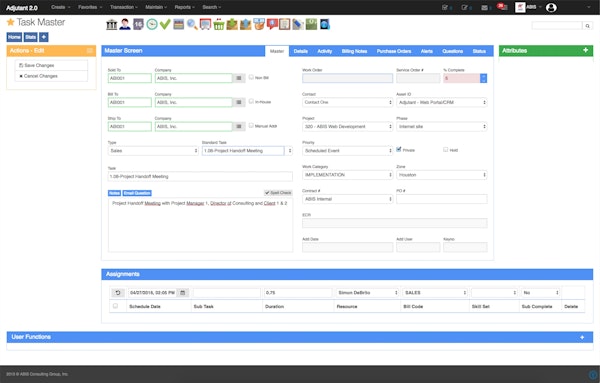Screen dimensions: 600x383
Task: Toggle the Manual Addr checkbox
Action: [x=251, y=125]
